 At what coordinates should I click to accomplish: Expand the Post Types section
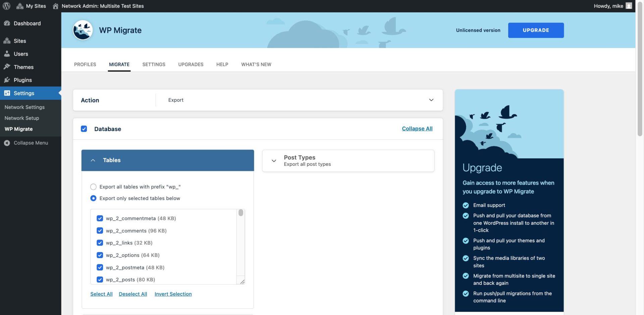click(x=274, y=161)
